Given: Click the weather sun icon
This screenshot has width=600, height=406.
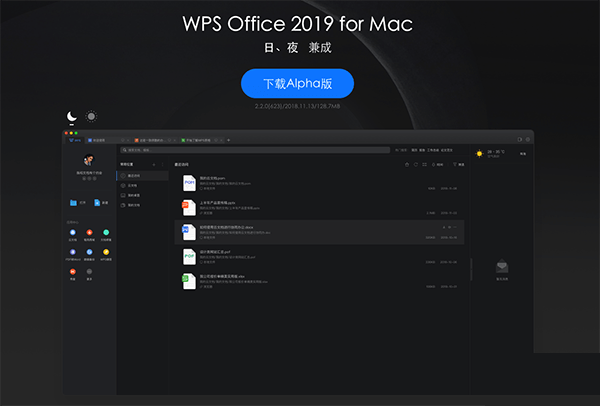Looking at the screenshot, I should click(x=479, y=153).
